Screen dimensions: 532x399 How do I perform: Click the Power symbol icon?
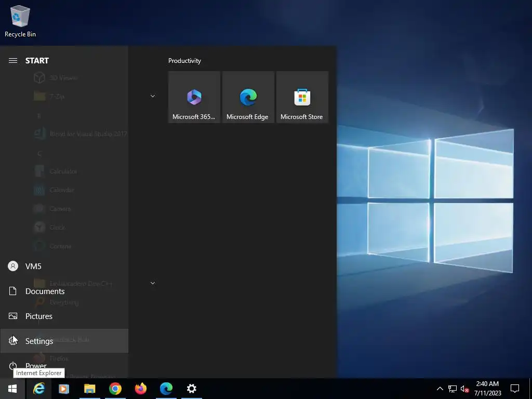tap(13, 365)
